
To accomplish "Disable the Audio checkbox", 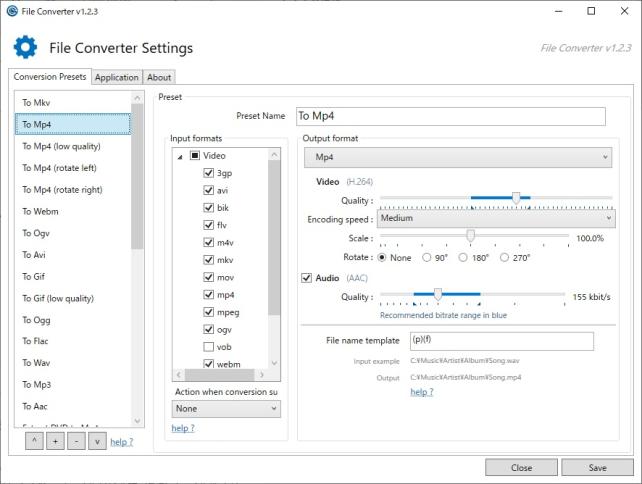I will [307, 278].
